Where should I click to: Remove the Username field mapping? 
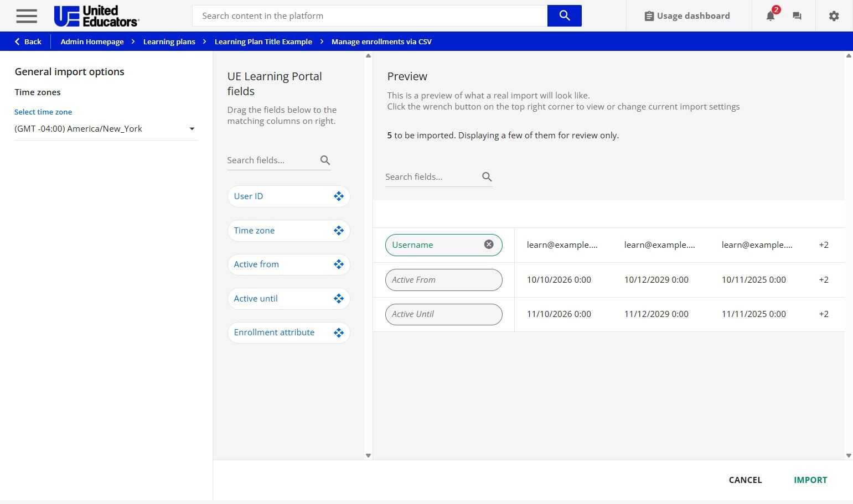pyautogui.click(x=489, y=245)
